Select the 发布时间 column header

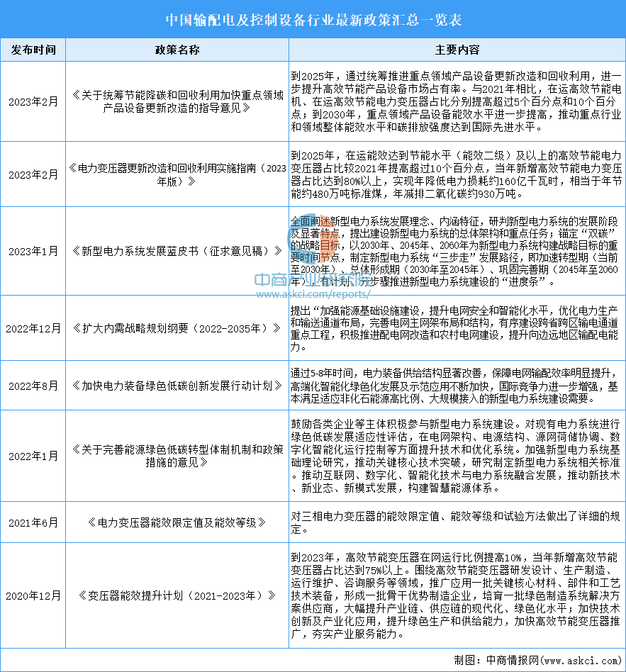(x=33, y=50)
